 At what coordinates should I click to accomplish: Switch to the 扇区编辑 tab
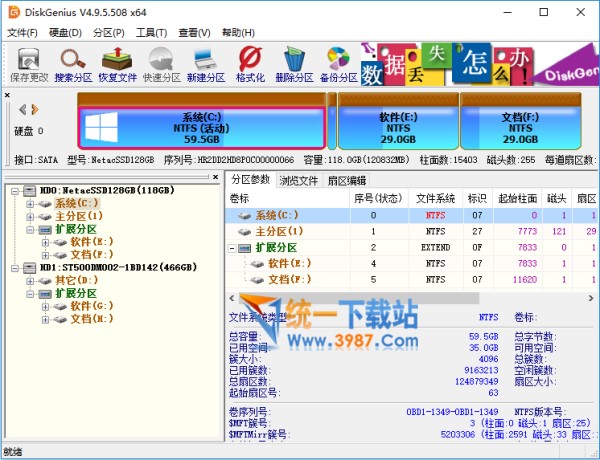pos(348,181)
